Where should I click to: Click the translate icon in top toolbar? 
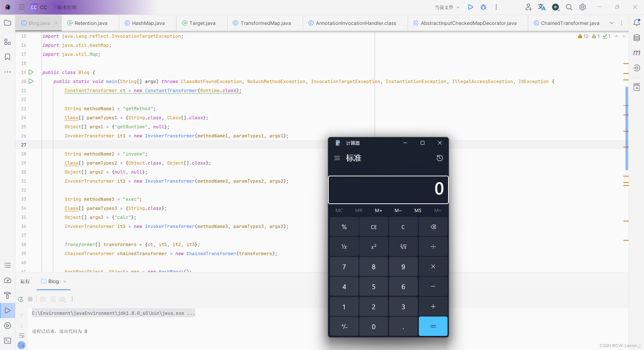click(x=542, y=7)
